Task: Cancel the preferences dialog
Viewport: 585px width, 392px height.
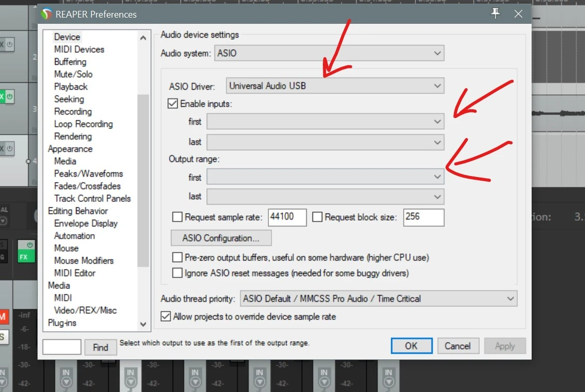Action: [458, 346]
